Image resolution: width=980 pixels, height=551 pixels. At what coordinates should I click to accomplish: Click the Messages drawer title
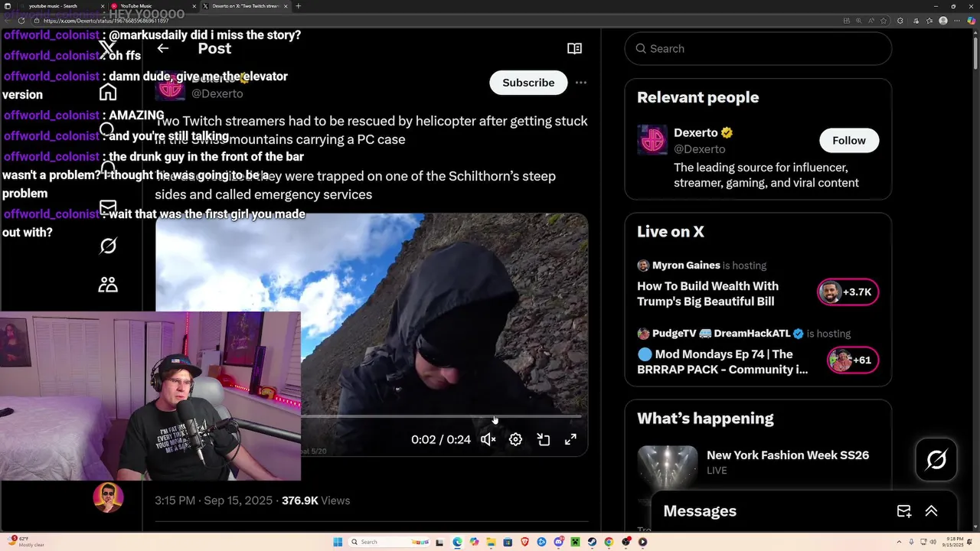point(700,511)
